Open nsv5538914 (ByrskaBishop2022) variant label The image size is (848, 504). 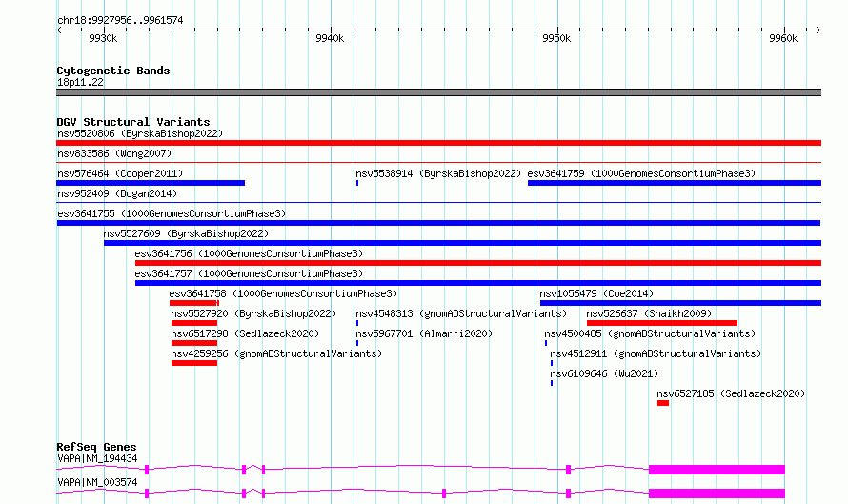point(438,173)
